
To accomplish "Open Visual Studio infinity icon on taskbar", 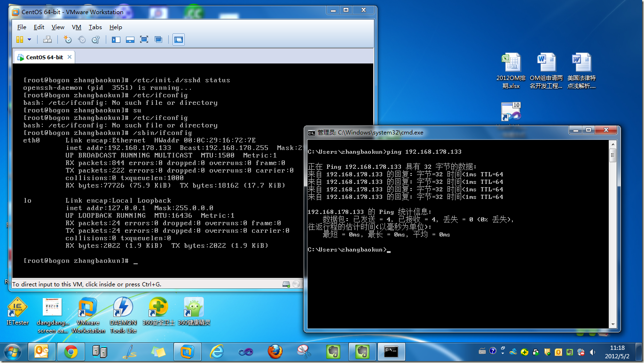I will 245,351.
